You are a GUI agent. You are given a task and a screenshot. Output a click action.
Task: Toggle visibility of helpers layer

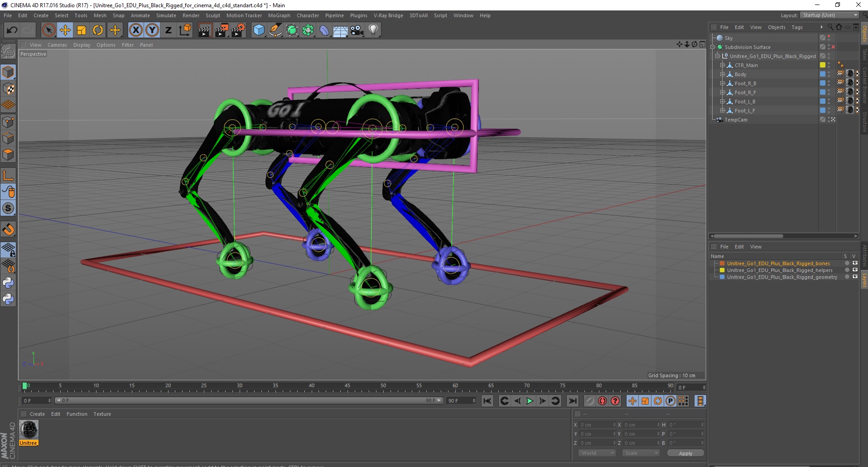click(x=855, y=270)
